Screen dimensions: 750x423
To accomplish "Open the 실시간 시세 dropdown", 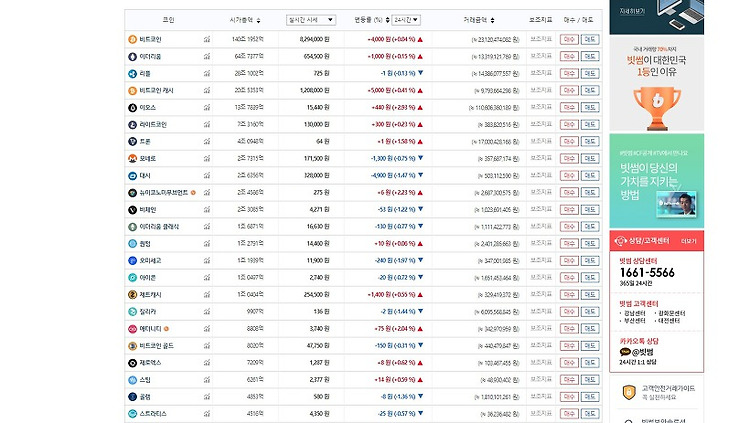I will [311, 20].
